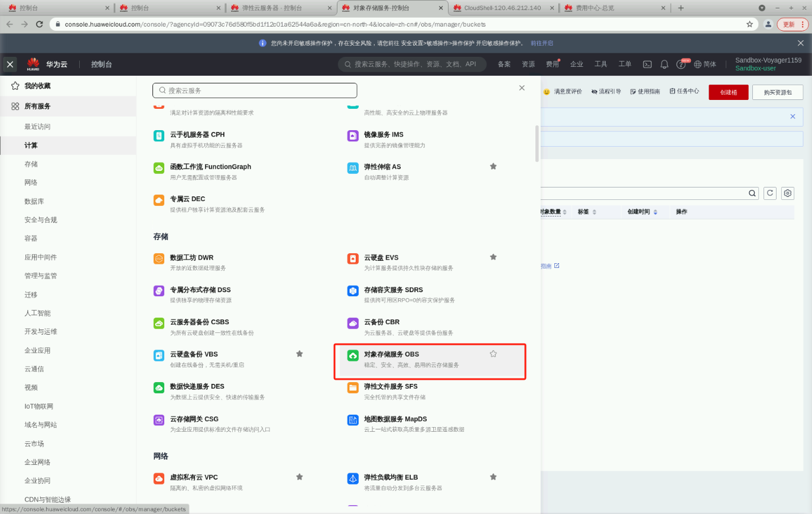Click 前往开启 link in banner
Viewport: 812px width, 514px height.
[542, 43]
